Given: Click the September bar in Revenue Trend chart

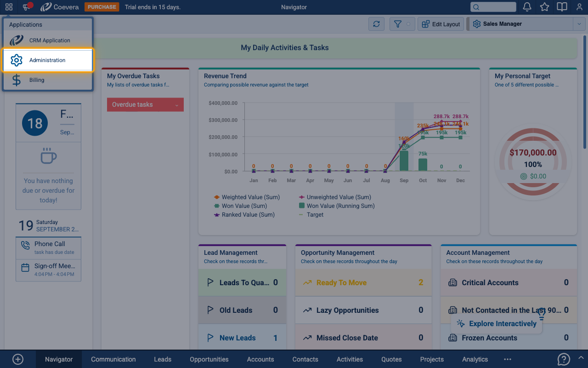Looking at the screenshot, I should pos(404,161).
